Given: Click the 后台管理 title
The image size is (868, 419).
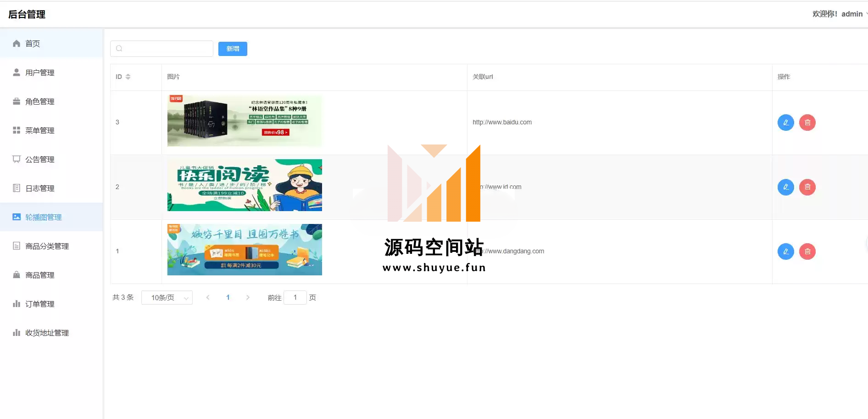Looking at the screenshot, I should tap(27, 14).
